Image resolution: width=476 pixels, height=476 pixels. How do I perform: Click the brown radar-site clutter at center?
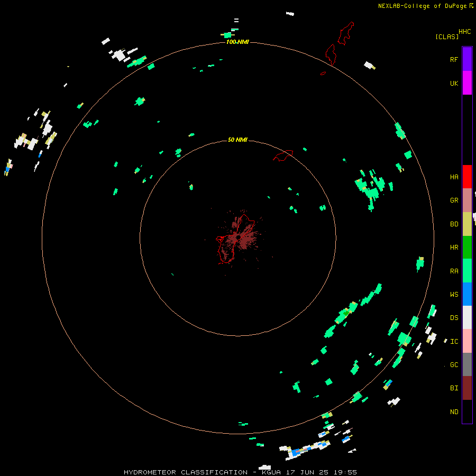click(x=239, y=237)
